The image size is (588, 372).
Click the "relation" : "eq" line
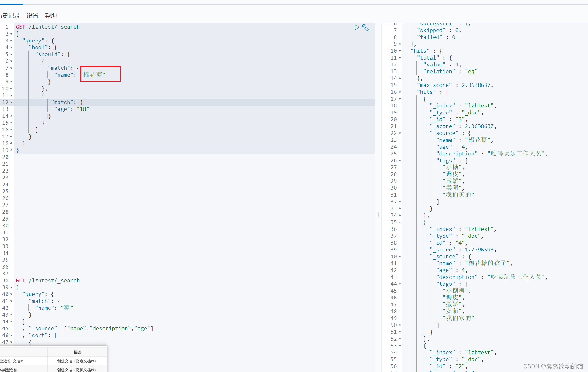[450, 71]
